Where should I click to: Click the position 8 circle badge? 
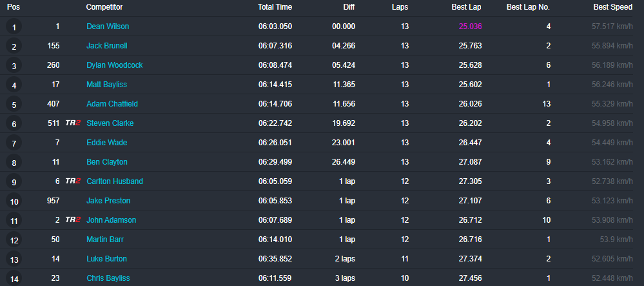pos(14,163)
